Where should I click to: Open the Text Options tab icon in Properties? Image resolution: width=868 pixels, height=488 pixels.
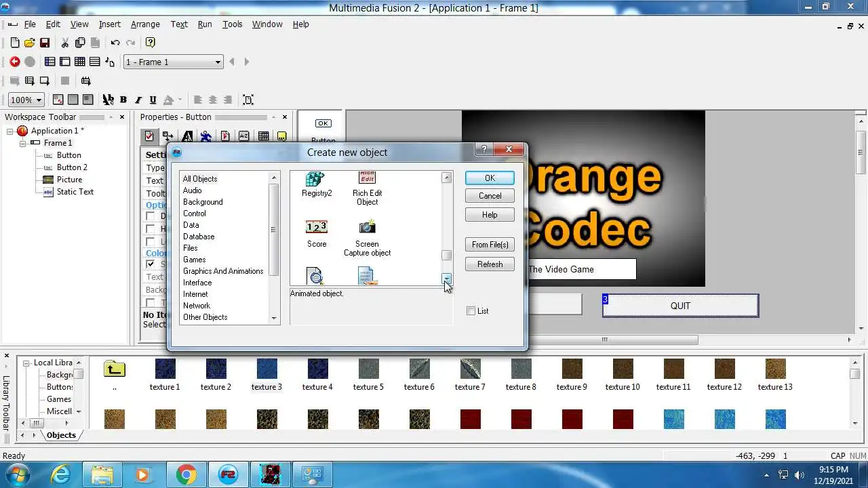pos(187,136)
